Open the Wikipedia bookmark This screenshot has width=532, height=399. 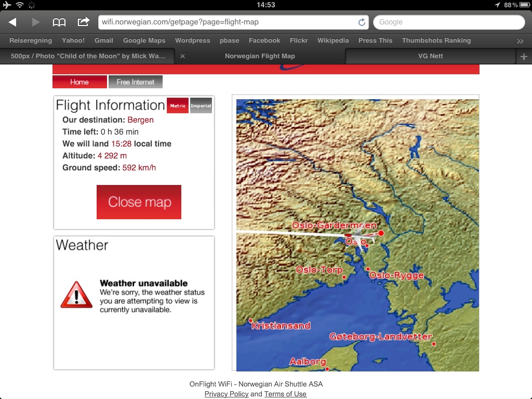(x=333, y=41)
